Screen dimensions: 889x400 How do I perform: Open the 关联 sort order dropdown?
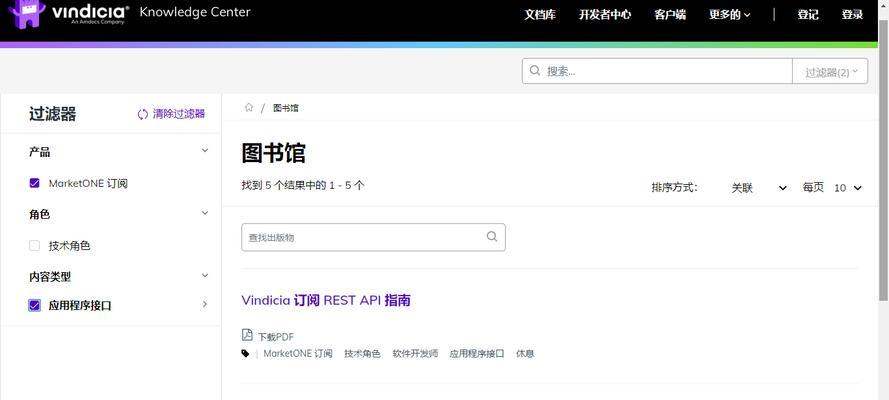[x=759, y=188]
